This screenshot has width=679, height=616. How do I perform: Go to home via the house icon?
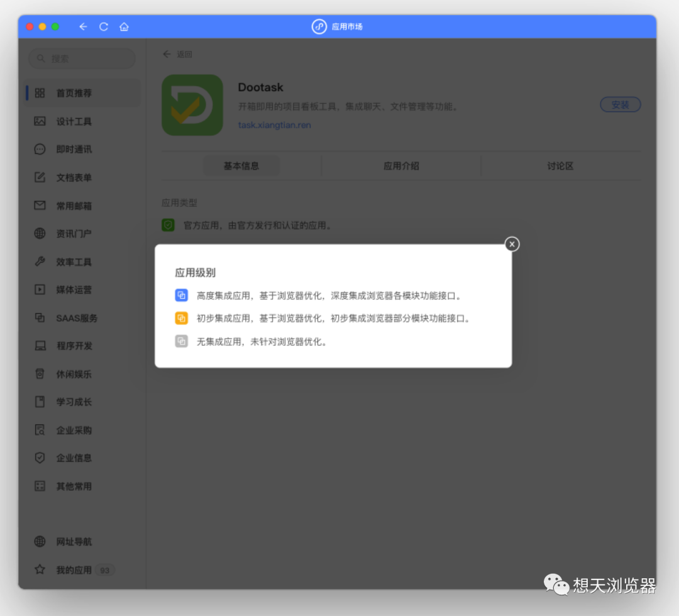click(x=124, y=27)
